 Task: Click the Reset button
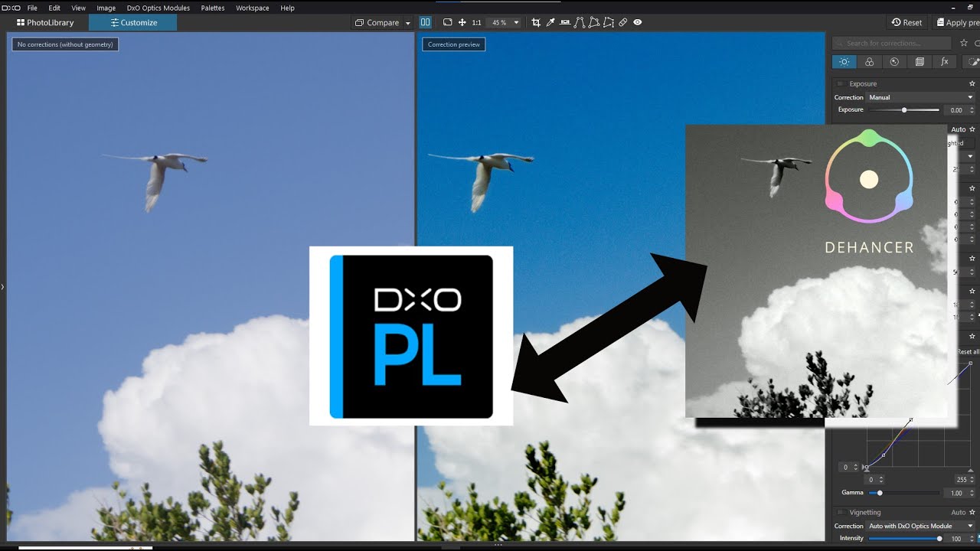(x=907, y=22)
